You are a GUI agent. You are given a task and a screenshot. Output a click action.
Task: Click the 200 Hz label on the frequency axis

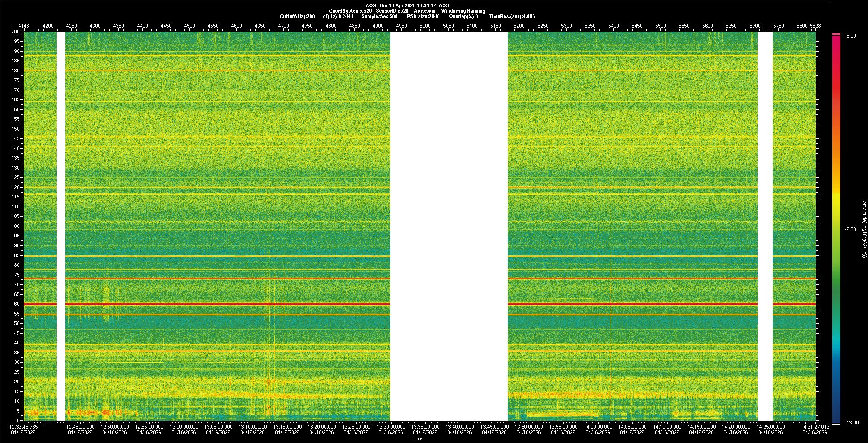pyautogui.click(x=15, y=32)
